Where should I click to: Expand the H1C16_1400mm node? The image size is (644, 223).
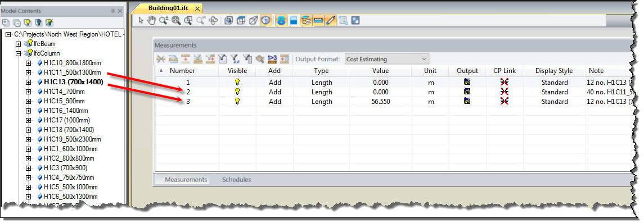coord(28,111)
